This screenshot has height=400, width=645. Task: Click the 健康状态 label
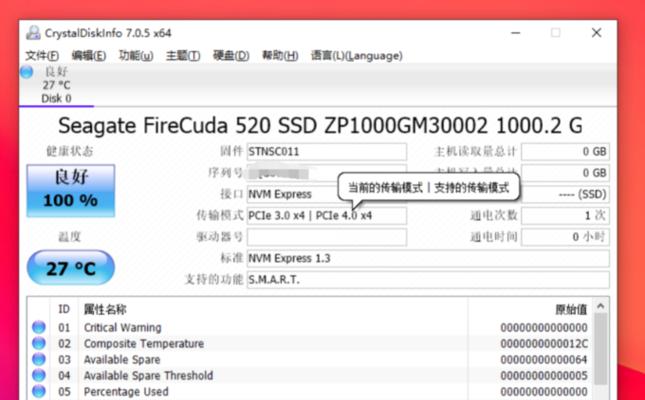pyautogui.click(x=70, y=151)
